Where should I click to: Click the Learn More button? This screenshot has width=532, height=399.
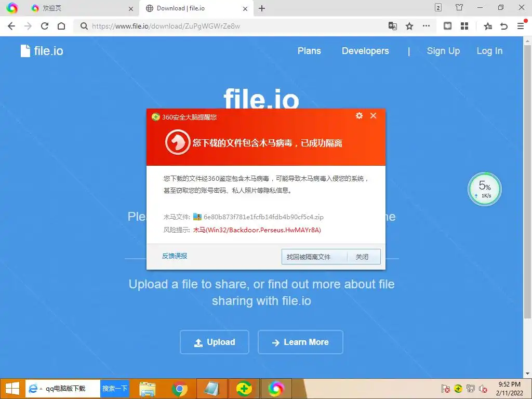click(x=300, y=342)
